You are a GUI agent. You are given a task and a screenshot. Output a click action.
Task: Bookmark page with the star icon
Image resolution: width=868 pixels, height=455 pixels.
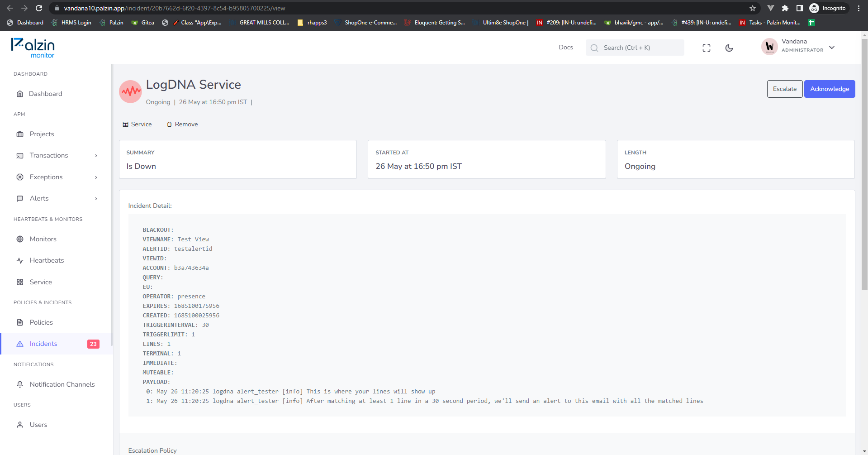click(x=753, y=8)
